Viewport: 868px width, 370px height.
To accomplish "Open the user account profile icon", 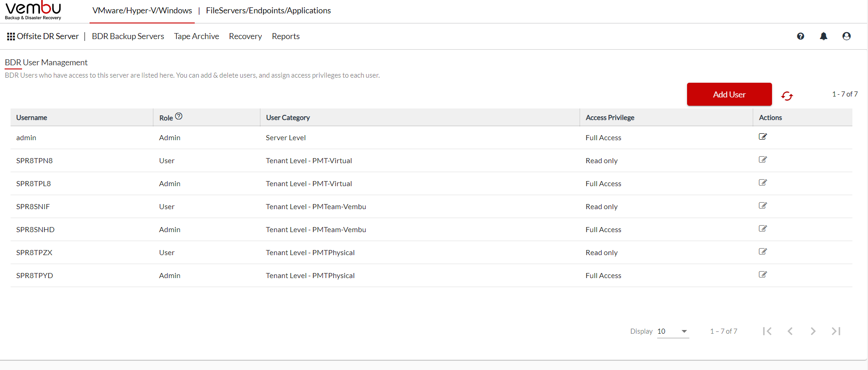I will click(846, 36).
